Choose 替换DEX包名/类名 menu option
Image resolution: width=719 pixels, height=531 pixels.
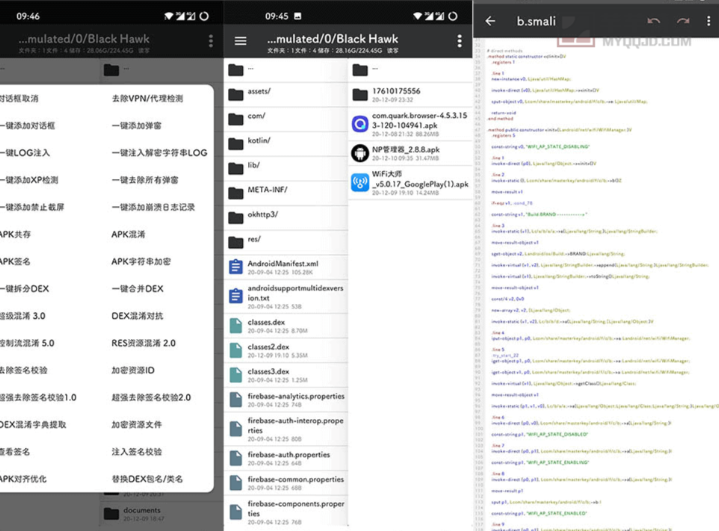147,479
